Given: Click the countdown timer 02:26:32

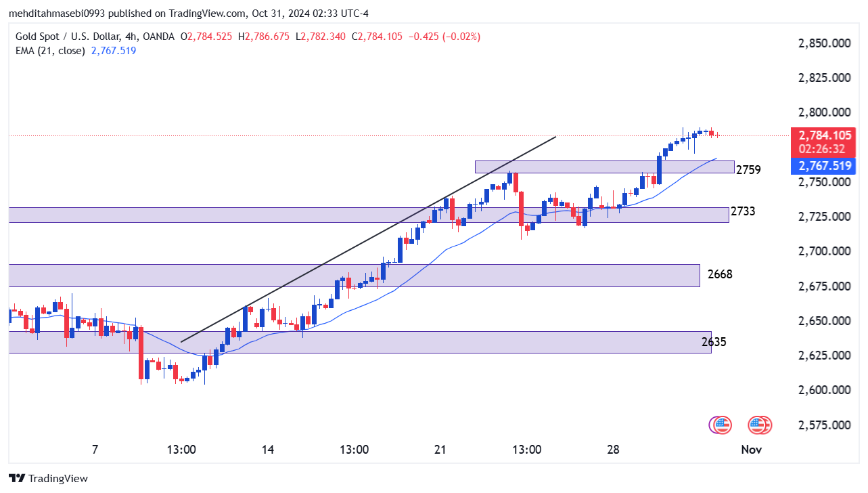Looking at the screenshot, I should coord(823,149).
